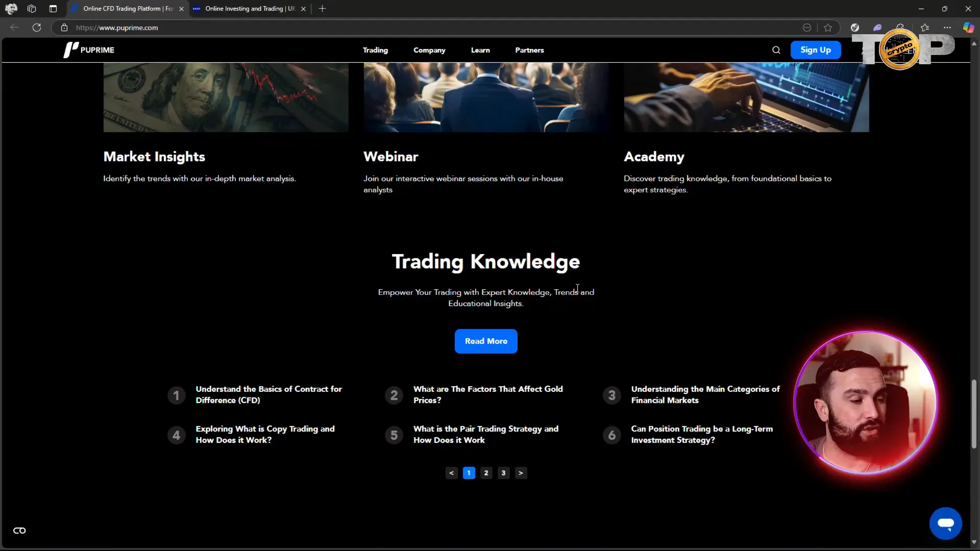Open the live chat bubble
The width and height of the screenshot is (980, 551).
945,523
